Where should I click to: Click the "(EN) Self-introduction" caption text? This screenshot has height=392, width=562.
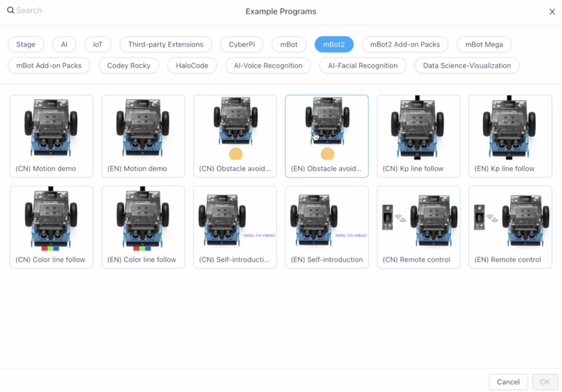(x=327, y=260)
